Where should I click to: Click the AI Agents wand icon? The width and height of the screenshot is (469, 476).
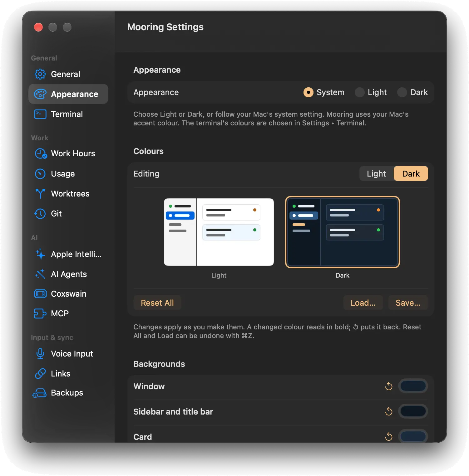coord(40,274)
